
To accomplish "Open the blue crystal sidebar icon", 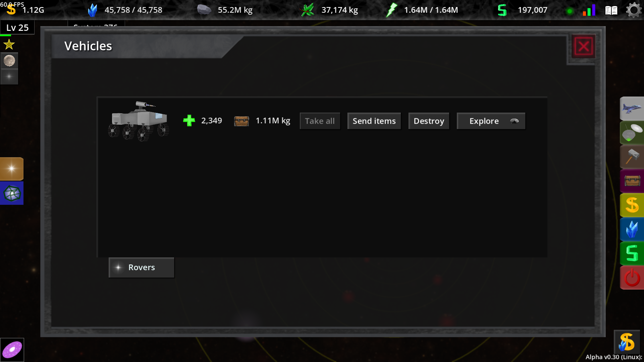I will point(632,229).
